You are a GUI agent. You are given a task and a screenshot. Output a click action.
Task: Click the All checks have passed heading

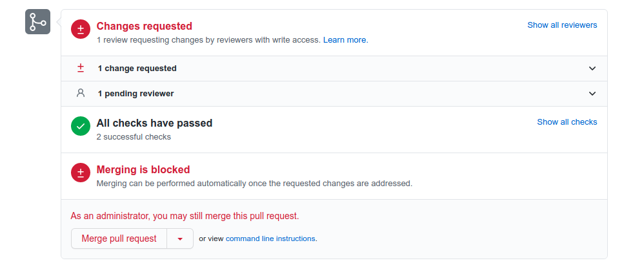154,123
